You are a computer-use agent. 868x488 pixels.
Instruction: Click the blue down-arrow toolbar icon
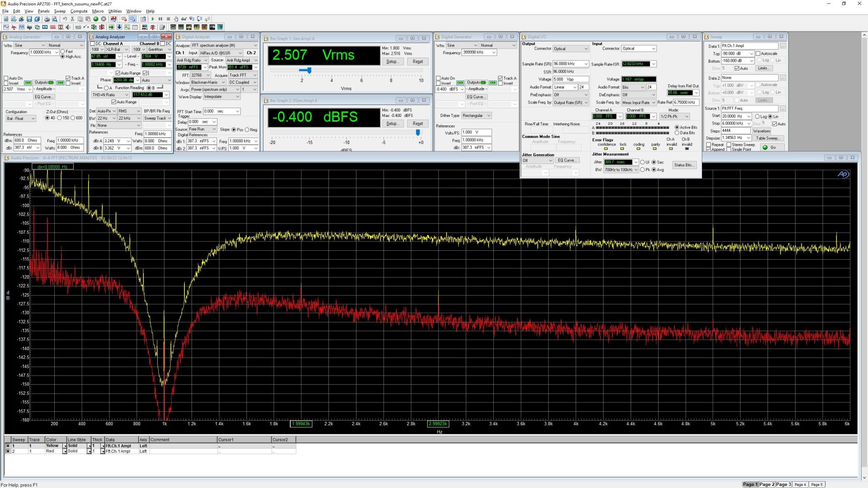click(119, 27)
